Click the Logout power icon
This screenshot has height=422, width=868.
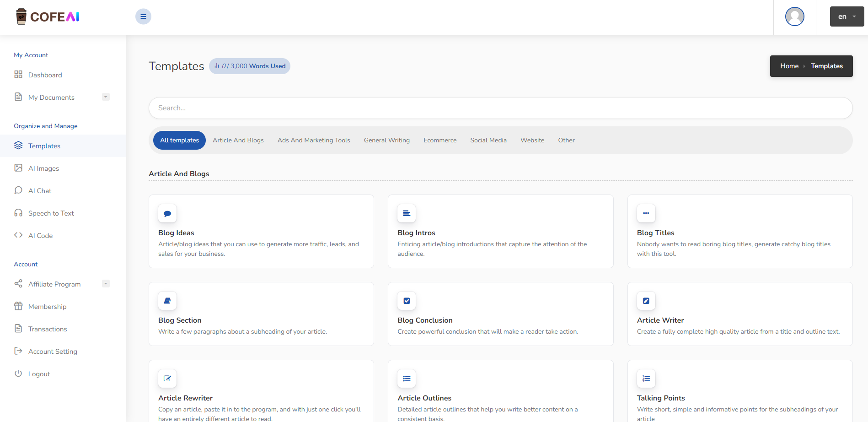point(18,373)
